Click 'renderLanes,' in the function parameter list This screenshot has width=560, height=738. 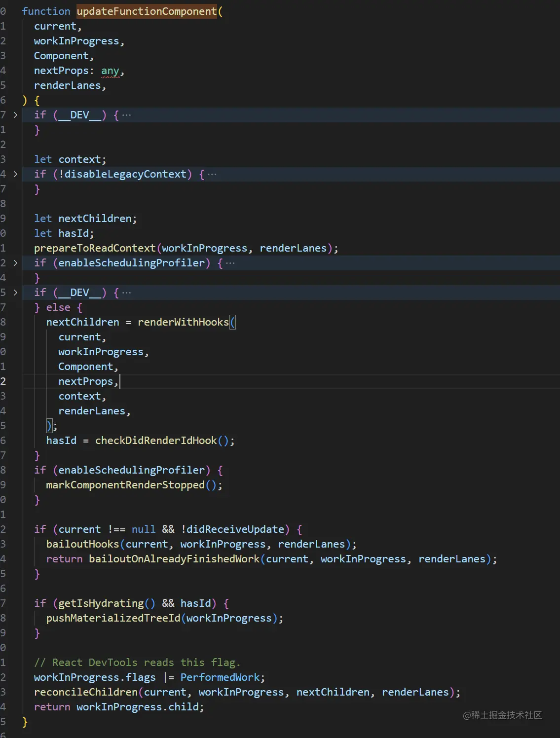(70, 85)
